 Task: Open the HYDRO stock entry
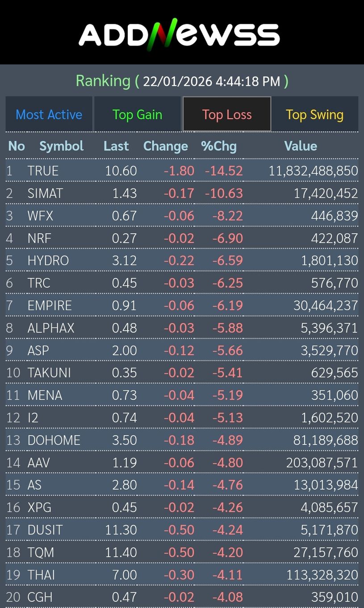point(48,260)
